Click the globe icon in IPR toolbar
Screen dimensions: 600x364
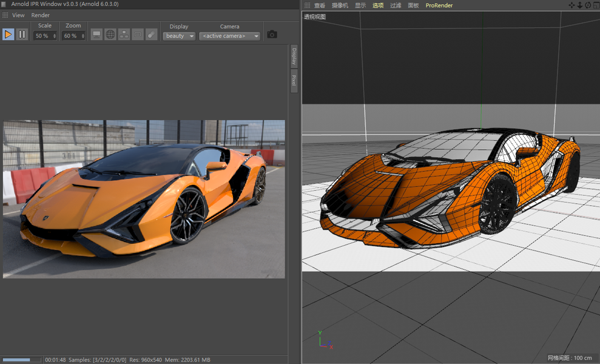point(110,35)
